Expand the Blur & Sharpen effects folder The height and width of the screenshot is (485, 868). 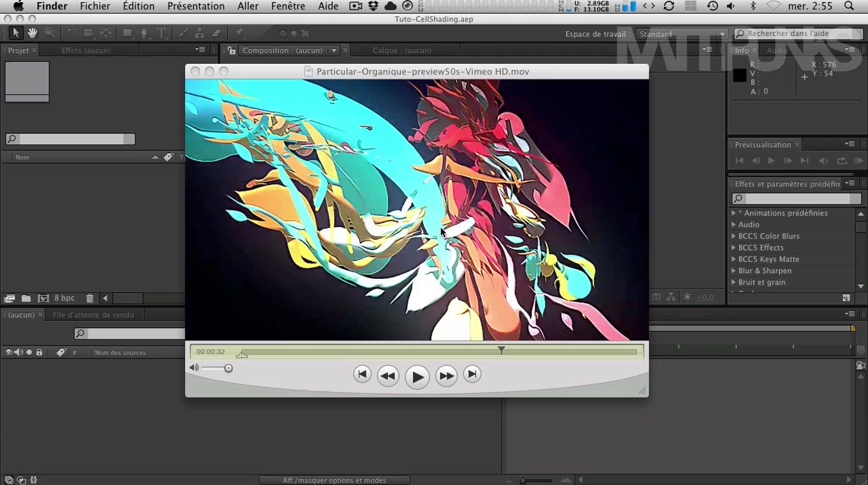tap(733, 271)
